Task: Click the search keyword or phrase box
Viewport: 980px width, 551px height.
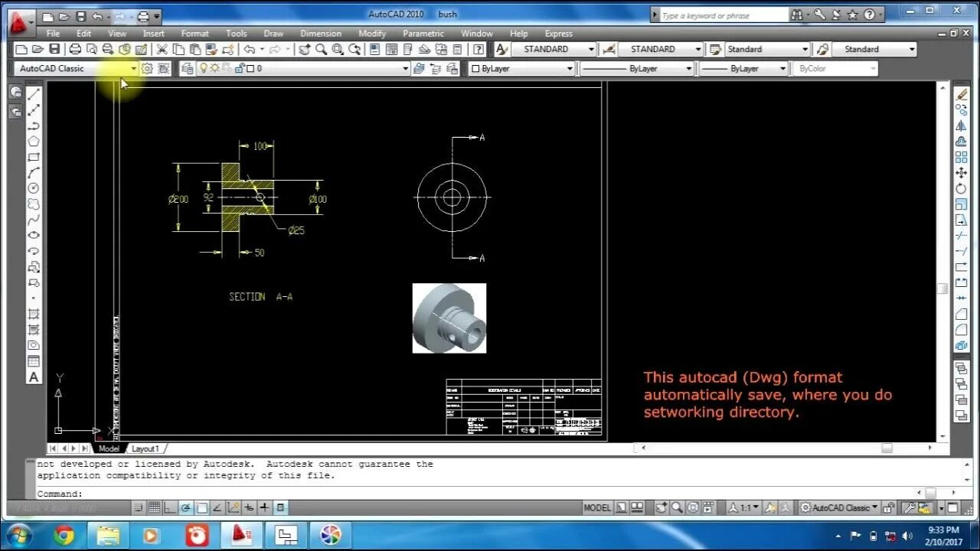Action: [724, 15]
